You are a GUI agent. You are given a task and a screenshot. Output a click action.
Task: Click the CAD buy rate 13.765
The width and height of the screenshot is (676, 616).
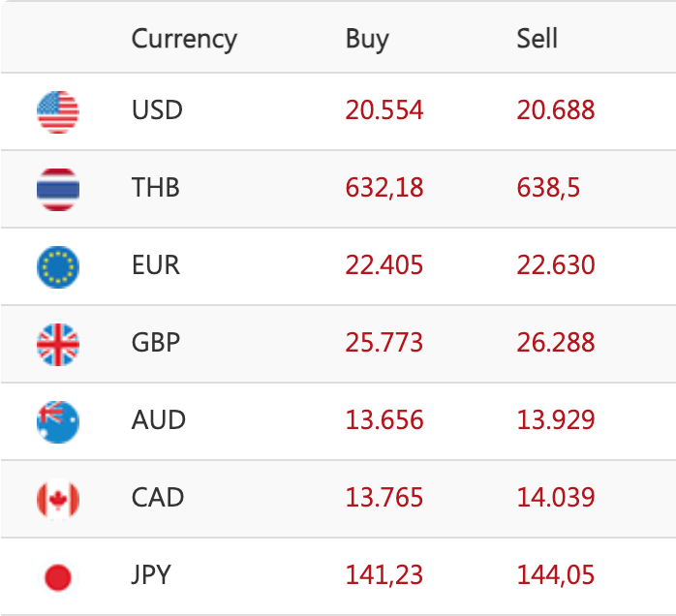[384, 498]
